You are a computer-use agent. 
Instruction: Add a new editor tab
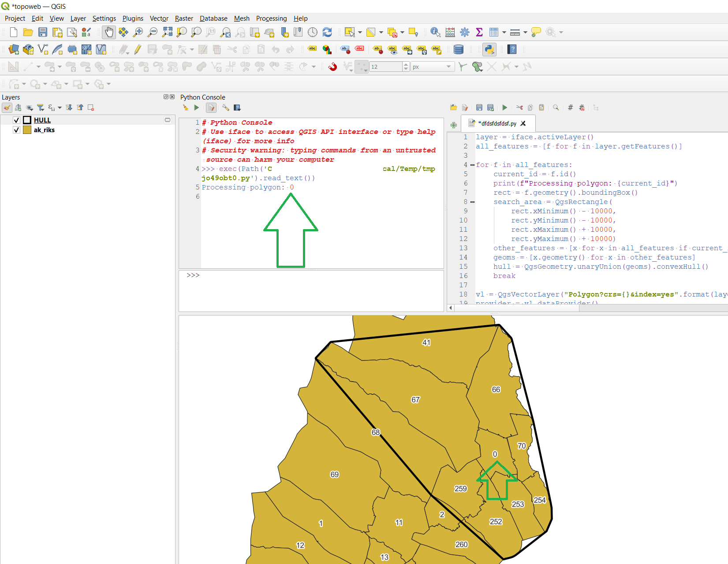454,125
